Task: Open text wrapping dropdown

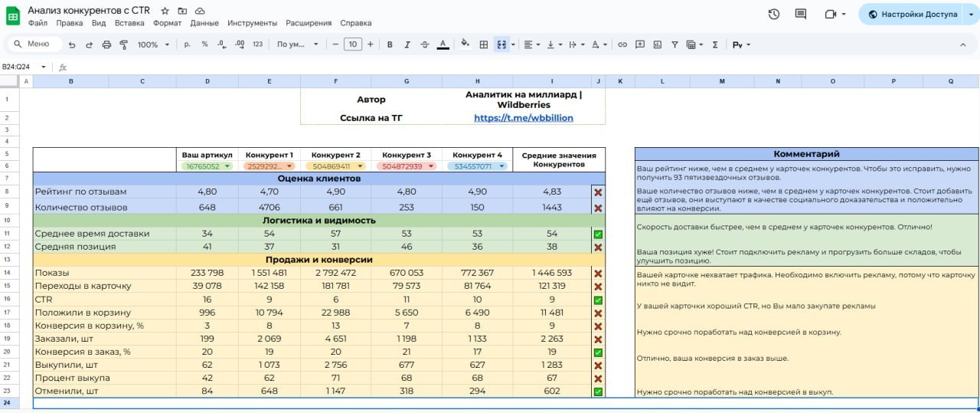Action: 575,44
